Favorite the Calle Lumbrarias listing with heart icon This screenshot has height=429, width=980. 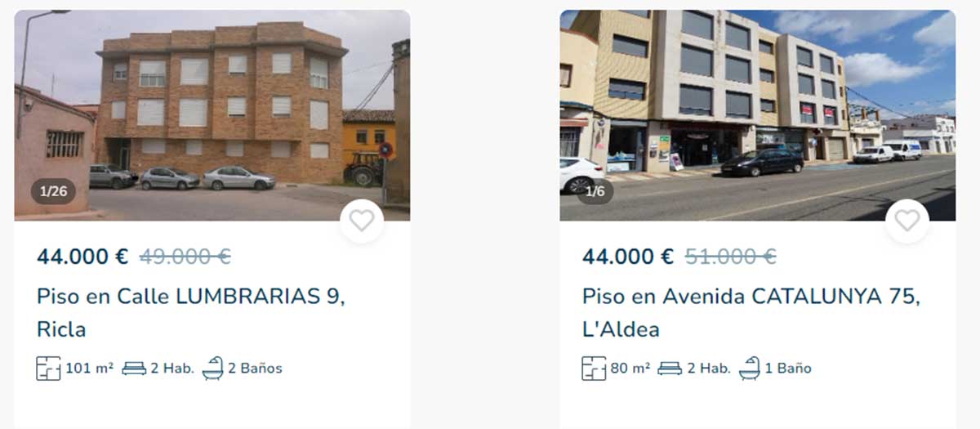(362, 221)
